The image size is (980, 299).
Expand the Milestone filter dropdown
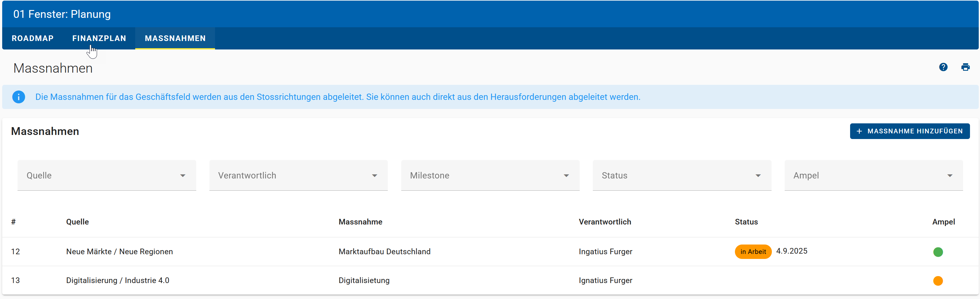click(490, 175)
